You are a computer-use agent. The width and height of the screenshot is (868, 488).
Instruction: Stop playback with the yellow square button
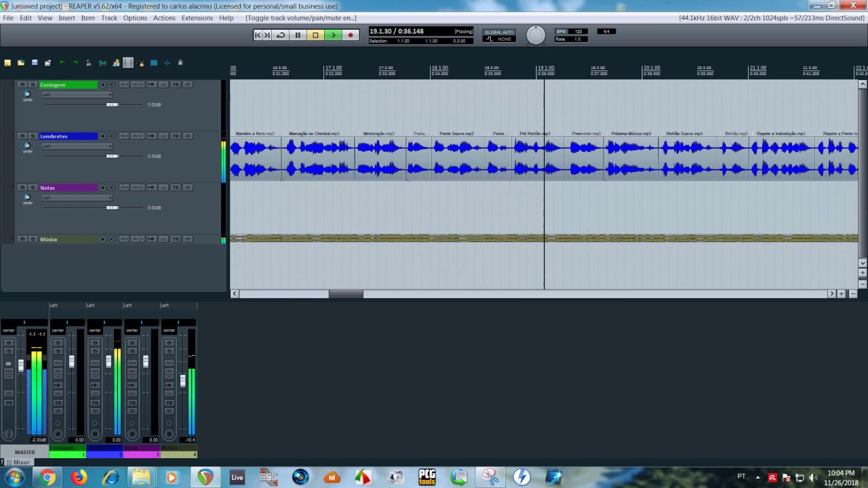[315, 35]
